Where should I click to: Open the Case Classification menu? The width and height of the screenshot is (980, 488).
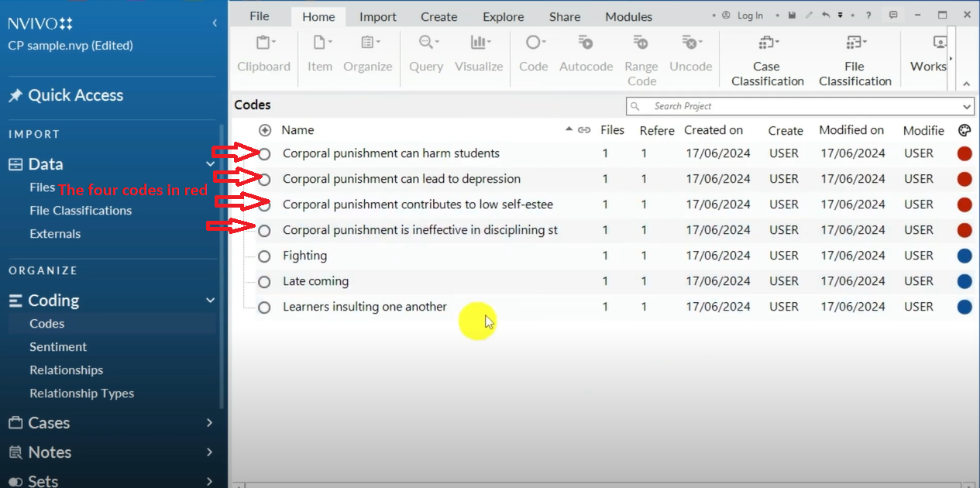point(768,60)
